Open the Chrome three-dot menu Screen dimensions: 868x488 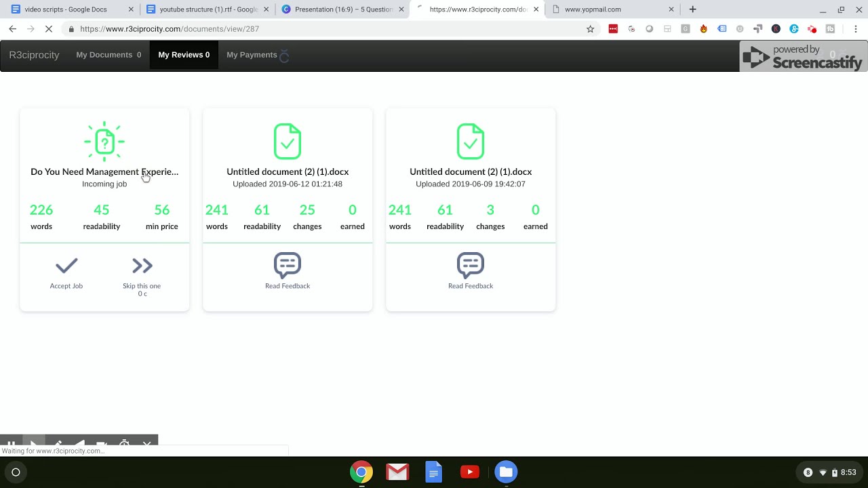pyautogui.click(x=856, y=29)
